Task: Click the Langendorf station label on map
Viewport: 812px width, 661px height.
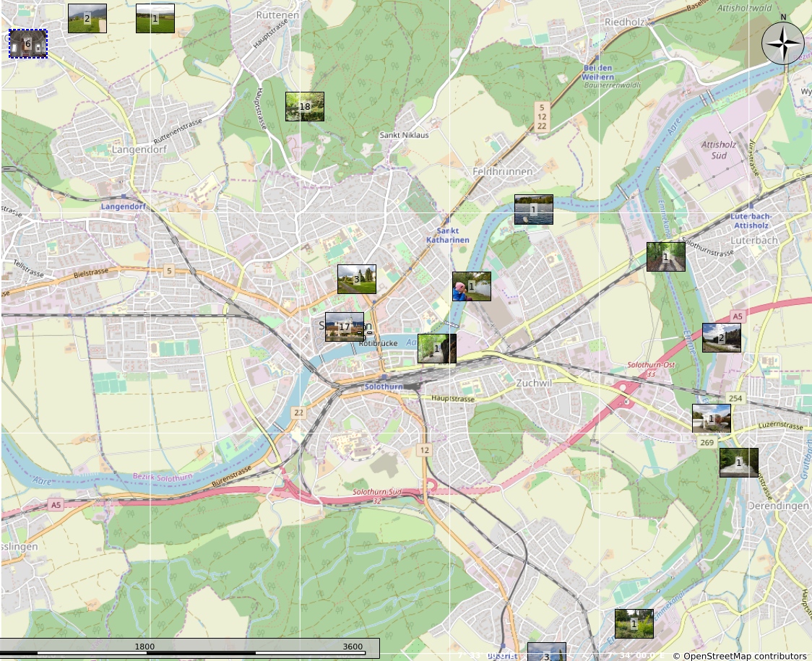Action: (x=124, y=206)
